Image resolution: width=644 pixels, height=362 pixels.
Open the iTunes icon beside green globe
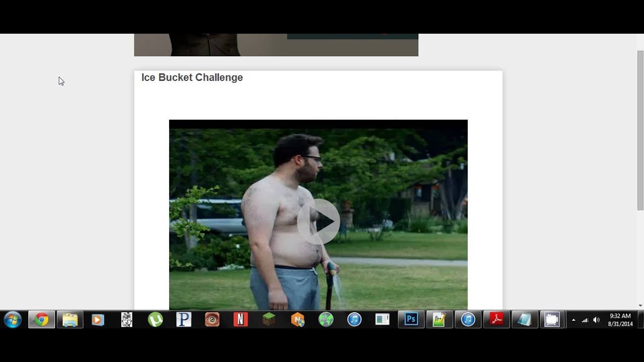pyautogui.click(x=354, y=320)
